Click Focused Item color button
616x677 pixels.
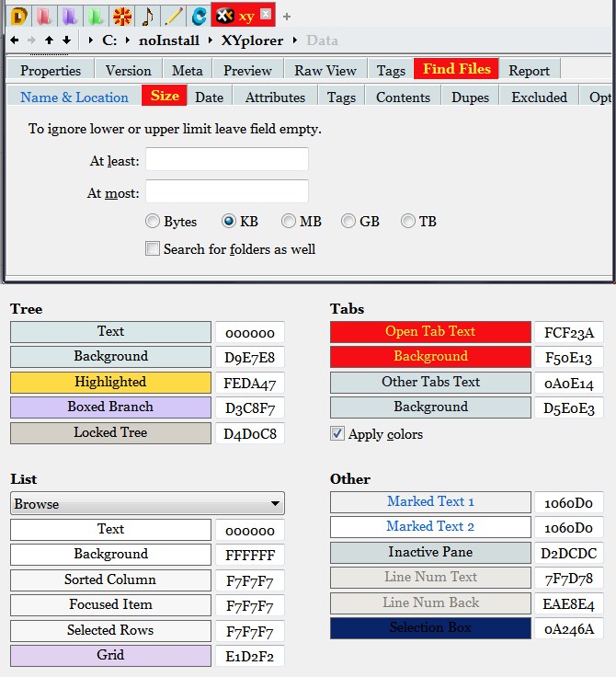(110, 605)
